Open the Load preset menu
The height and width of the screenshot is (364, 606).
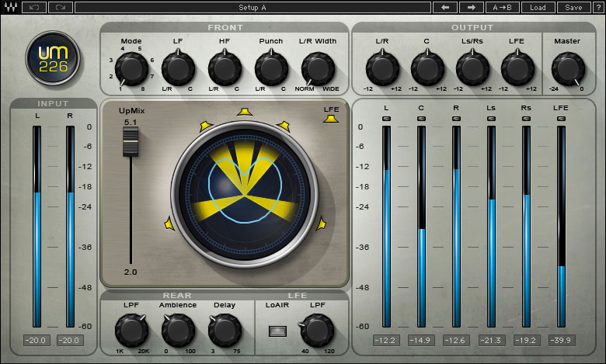[538, 8]
